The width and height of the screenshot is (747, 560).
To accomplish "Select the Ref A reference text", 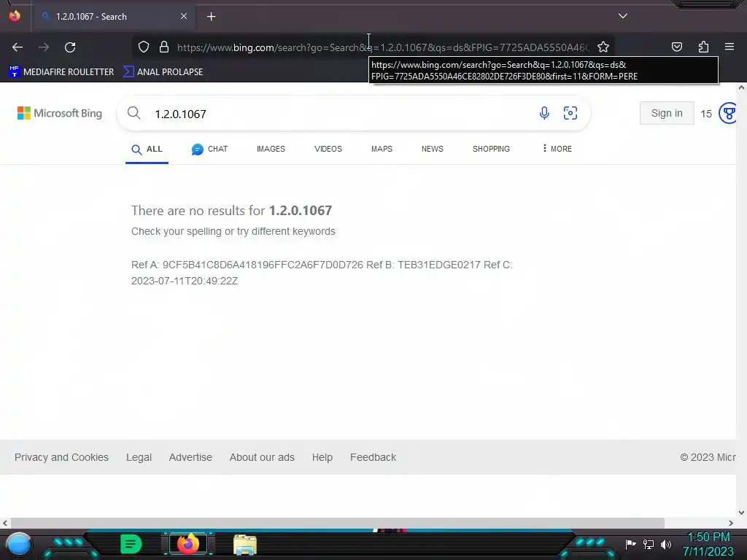I will pos(247,265).
